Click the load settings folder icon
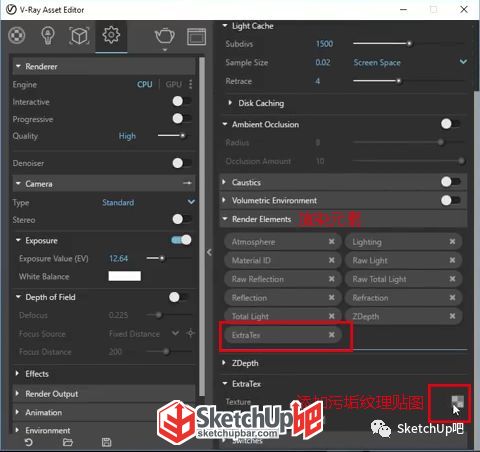This screenshot has height=452, width=480. click(x=68, y=442)
